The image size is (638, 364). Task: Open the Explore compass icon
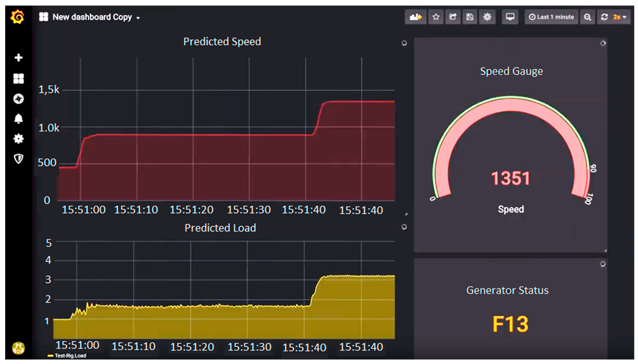tap(18, 99)
